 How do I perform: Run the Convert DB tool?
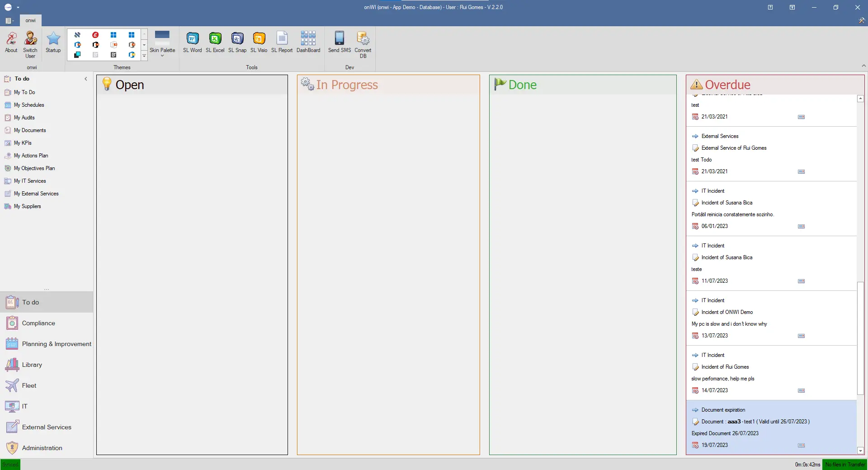click(363, 44)
